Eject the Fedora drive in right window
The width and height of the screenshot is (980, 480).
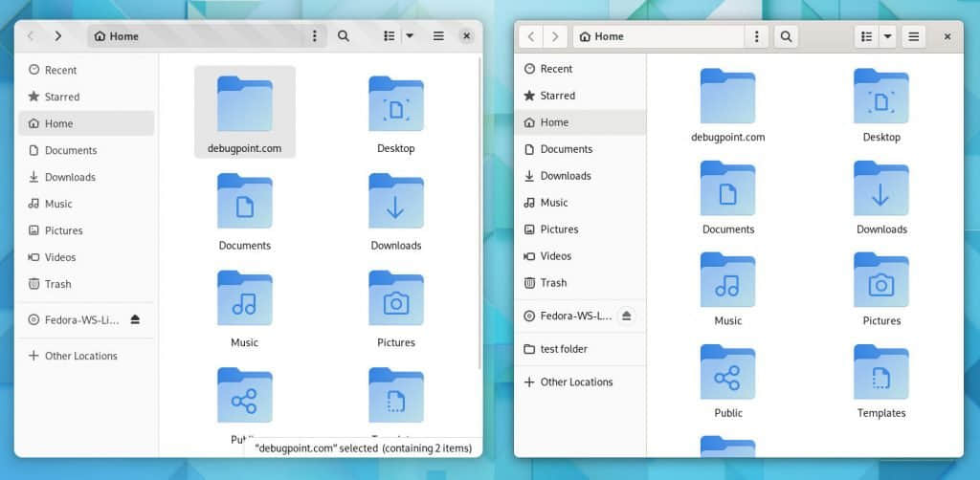(x=627, y=316)
